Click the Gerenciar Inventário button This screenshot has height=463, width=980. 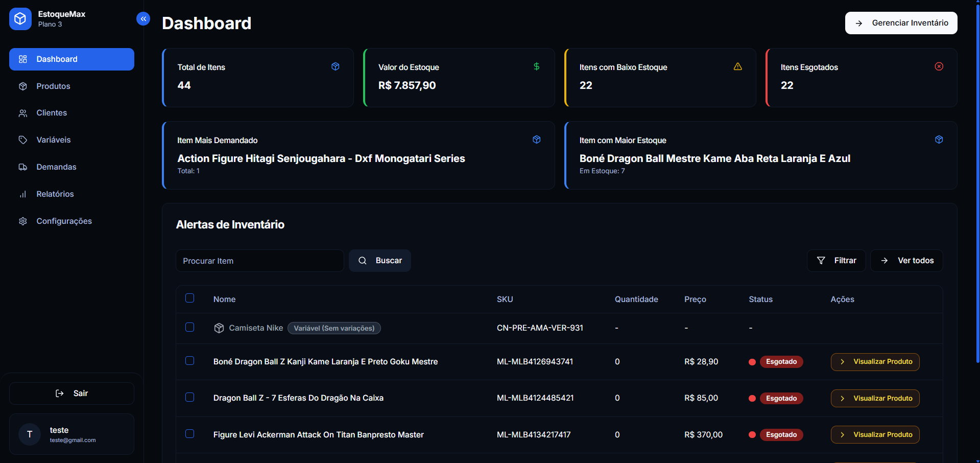pyautogui.click(x=901, y=23)
